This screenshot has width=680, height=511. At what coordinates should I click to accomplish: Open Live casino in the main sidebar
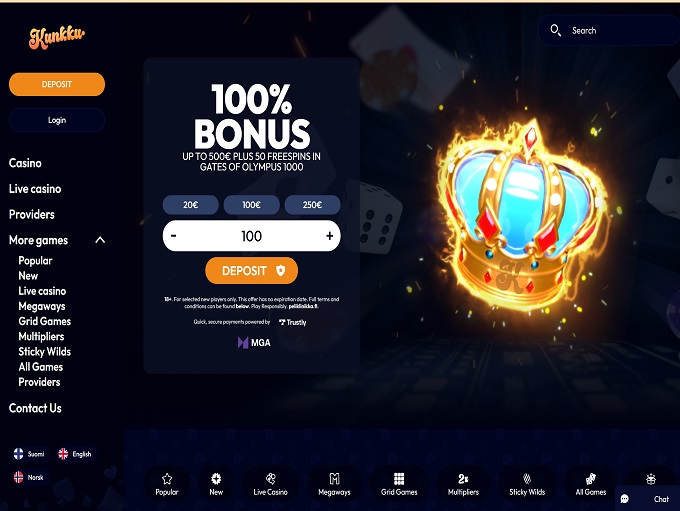[x=35, y=189]
